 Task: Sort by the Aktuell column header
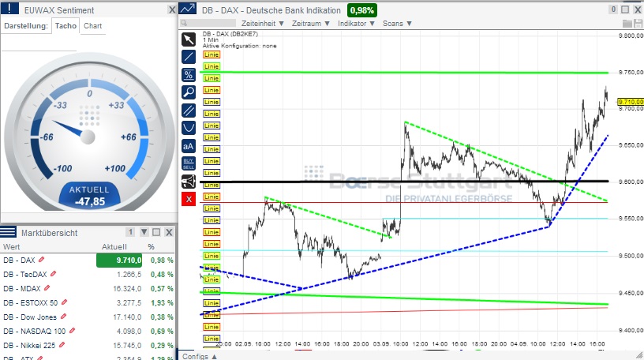(114, 246)
